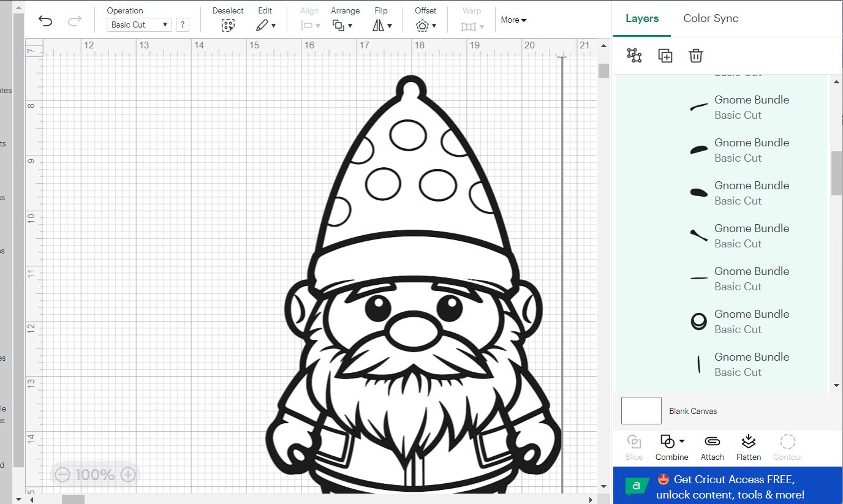Open the Operation Basic Cut dropdown

[139, 24]
